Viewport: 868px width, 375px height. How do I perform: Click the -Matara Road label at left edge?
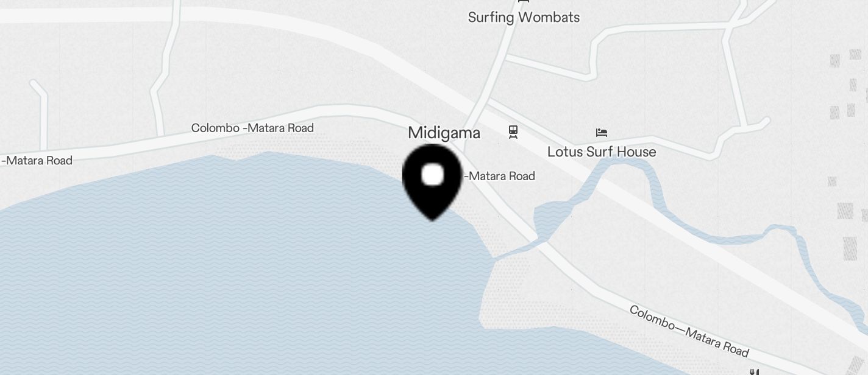click(37, 161)
